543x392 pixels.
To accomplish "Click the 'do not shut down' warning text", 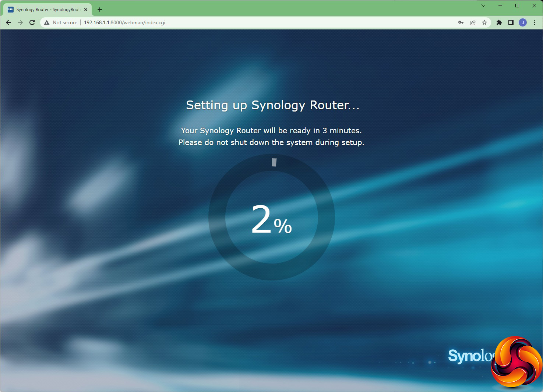I will point(271,142).
